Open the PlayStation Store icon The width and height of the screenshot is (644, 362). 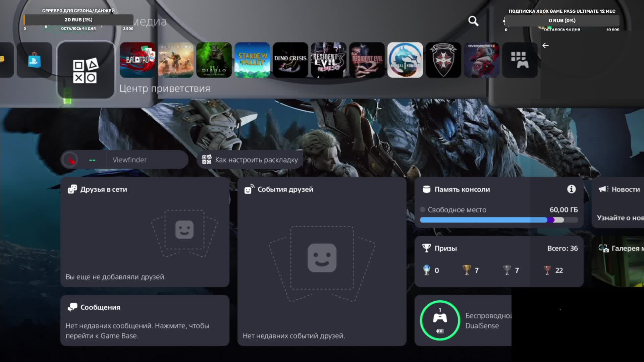[35, 60]
